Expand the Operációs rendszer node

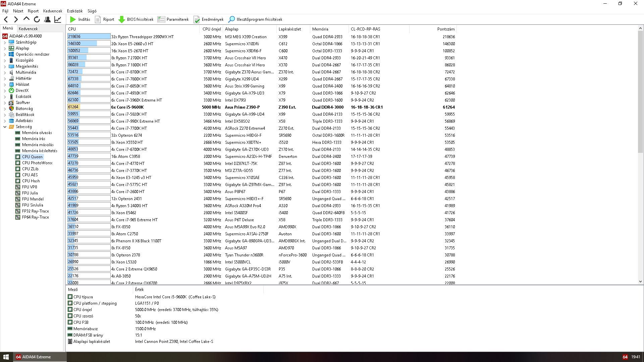coord(5,55)
